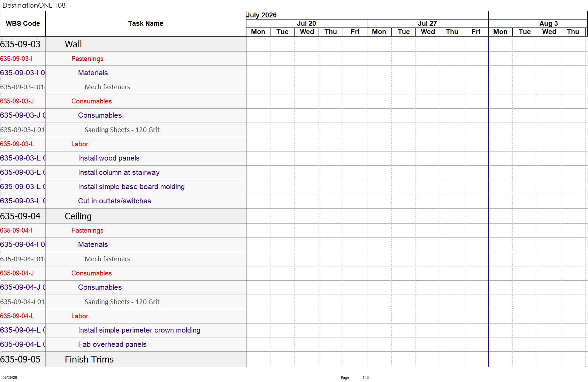Select Tue under the Jul 27 week
This screenshot has width=588, height=382.
404,32
